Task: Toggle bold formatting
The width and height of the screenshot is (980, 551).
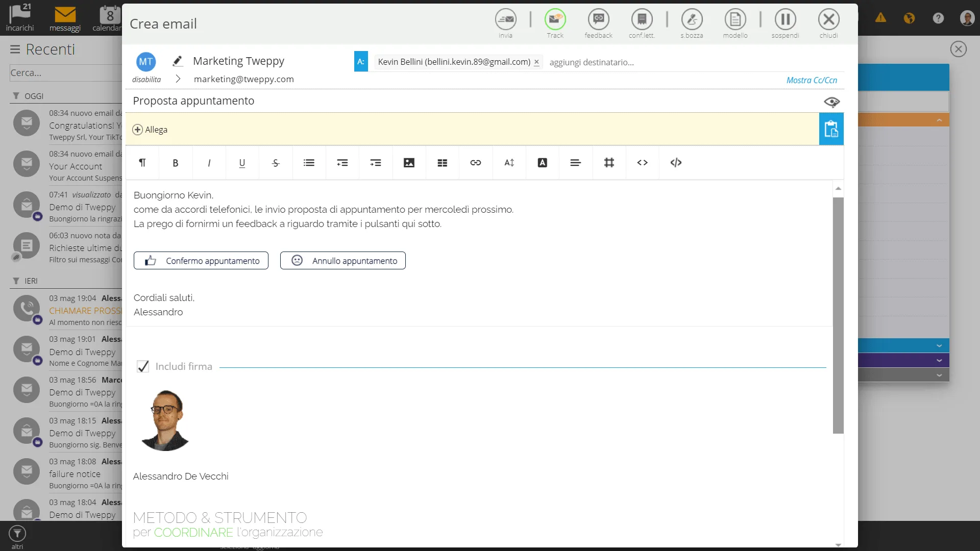Action: (x=176, y=163)
